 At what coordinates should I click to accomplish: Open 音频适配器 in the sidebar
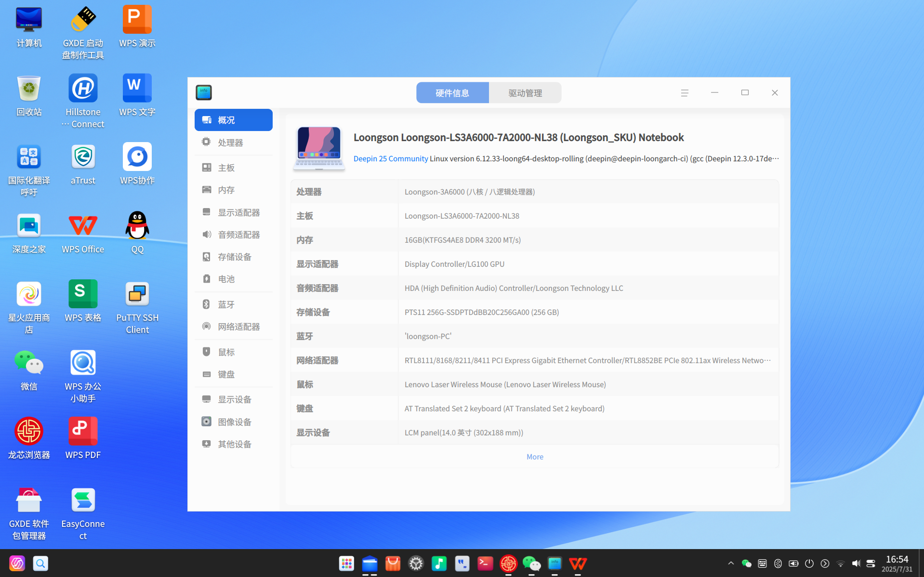tap(233, 235)
